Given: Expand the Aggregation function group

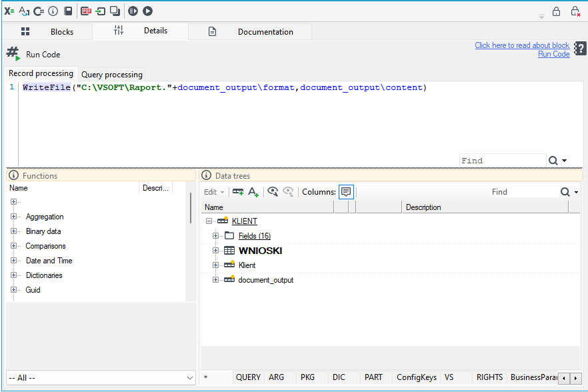Looking at the screenshot, I should coord(13,217).
